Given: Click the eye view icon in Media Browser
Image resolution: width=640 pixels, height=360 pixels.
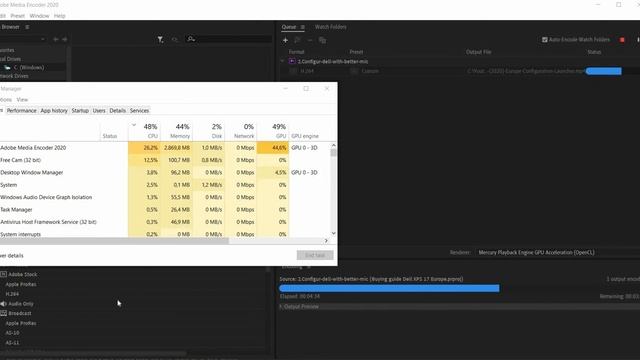Looking at the screenshot, I should pos(175,39).
